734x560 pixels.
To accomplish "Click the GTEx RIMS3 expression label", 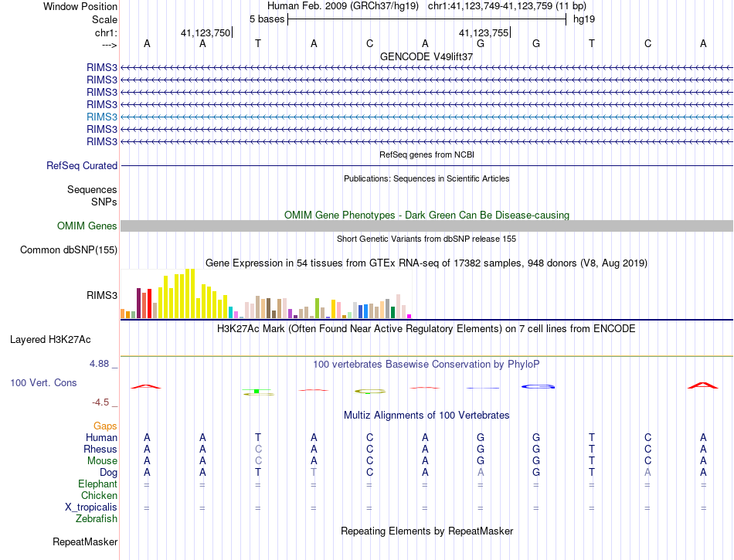I will coord(101,295).
